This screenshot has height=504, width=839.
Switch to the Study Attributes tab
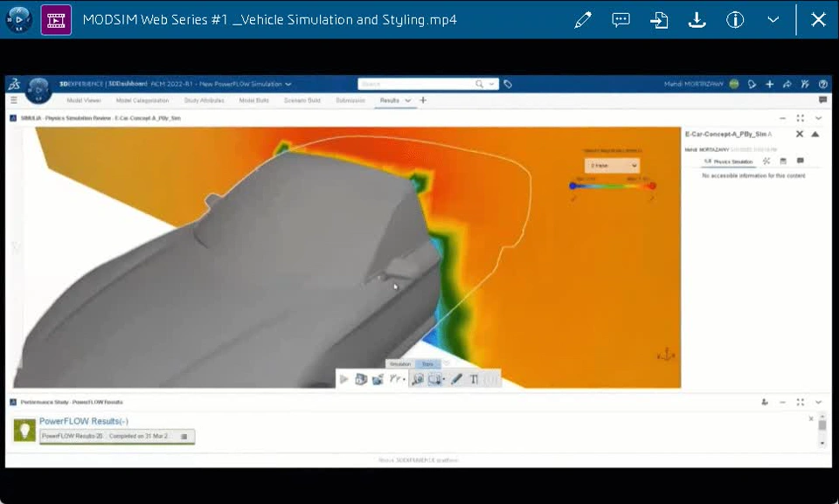coord(204,100)
